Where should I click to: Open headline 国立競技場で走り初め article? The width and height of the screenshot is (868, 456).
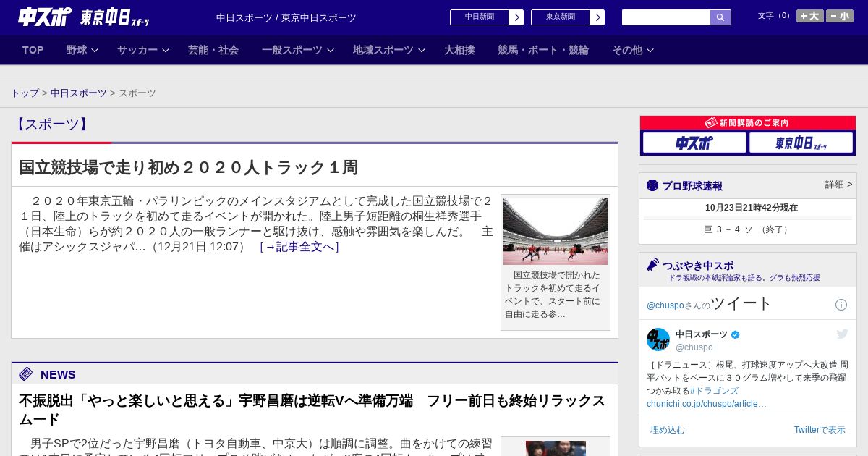189,167
